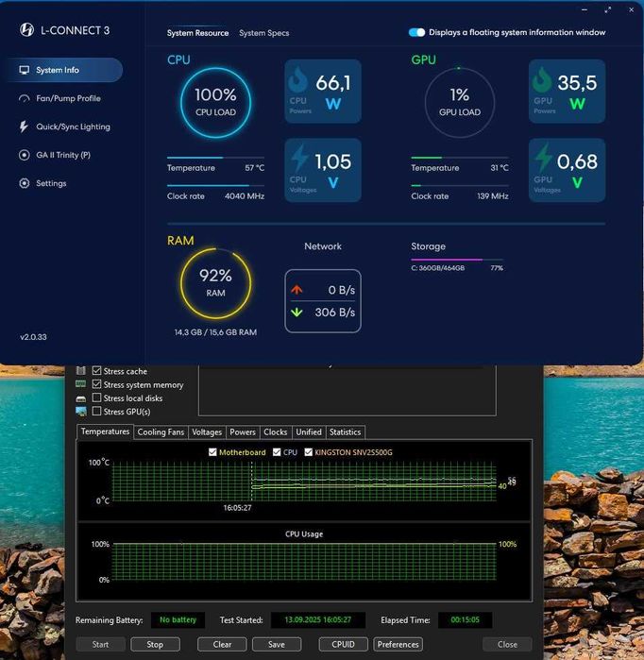This screenshot has width=644, height=660.
Task: Click the 14,3 GB / 15,6 GB RAM text
Action: 215,332
